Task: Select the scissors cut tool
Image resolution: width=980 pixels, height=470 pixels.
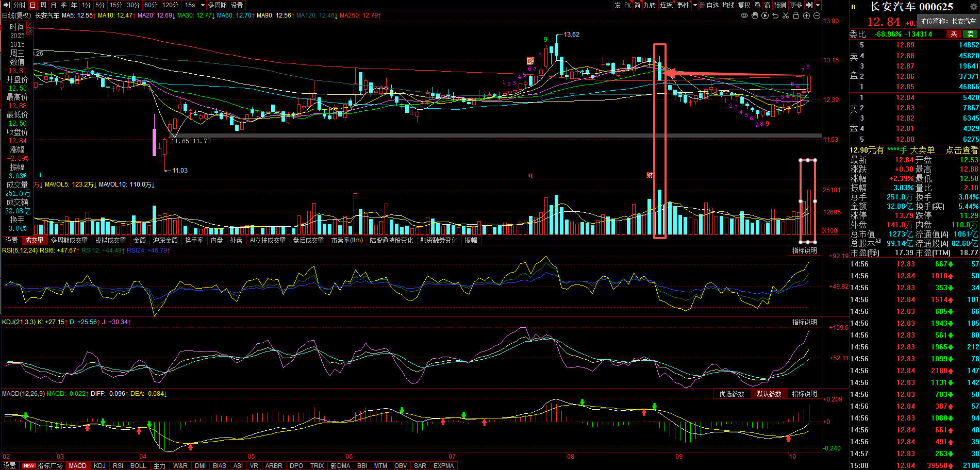Action: pyautogui.click(x=786, y=16)
